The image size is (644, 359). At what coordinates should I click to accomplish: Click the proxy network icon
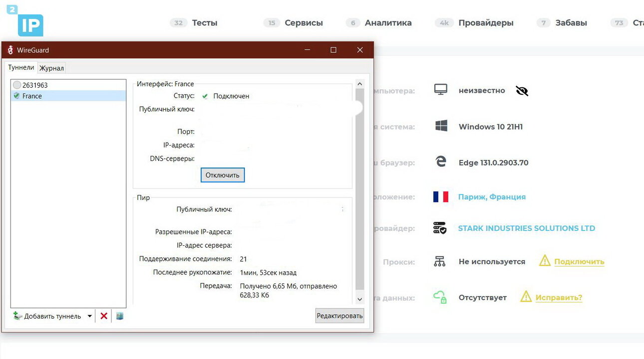[x=439, y=261]
